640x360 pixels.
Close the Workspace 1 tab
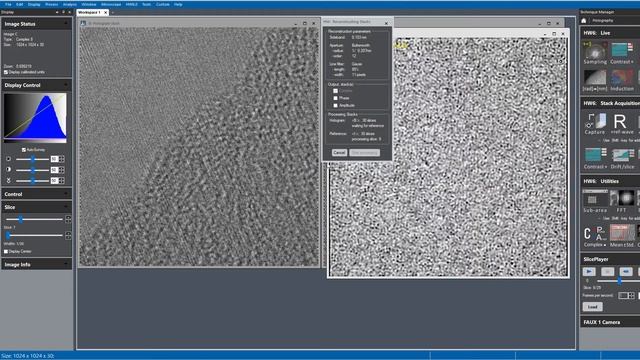tap(106, 13)
